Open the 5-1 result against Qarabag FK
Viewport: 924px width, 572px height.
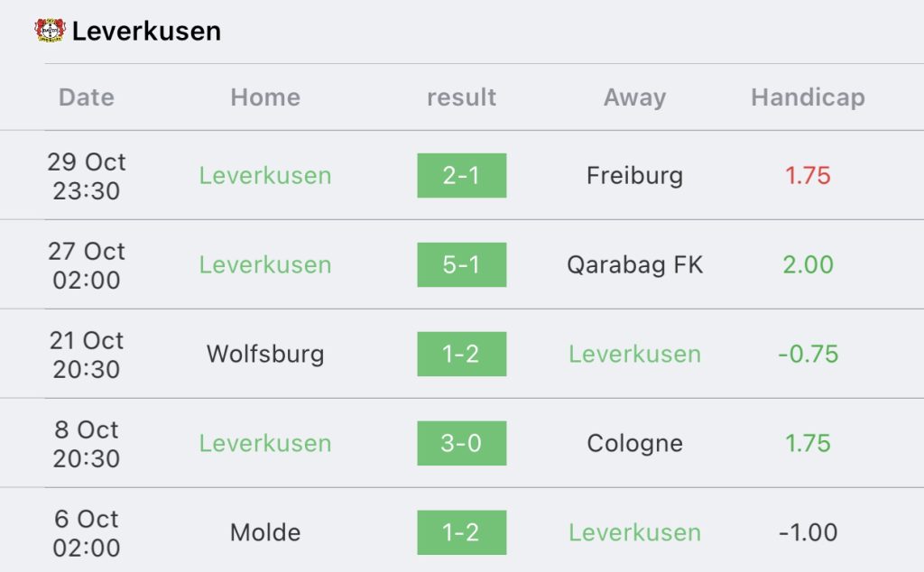(x=461, y=265)
